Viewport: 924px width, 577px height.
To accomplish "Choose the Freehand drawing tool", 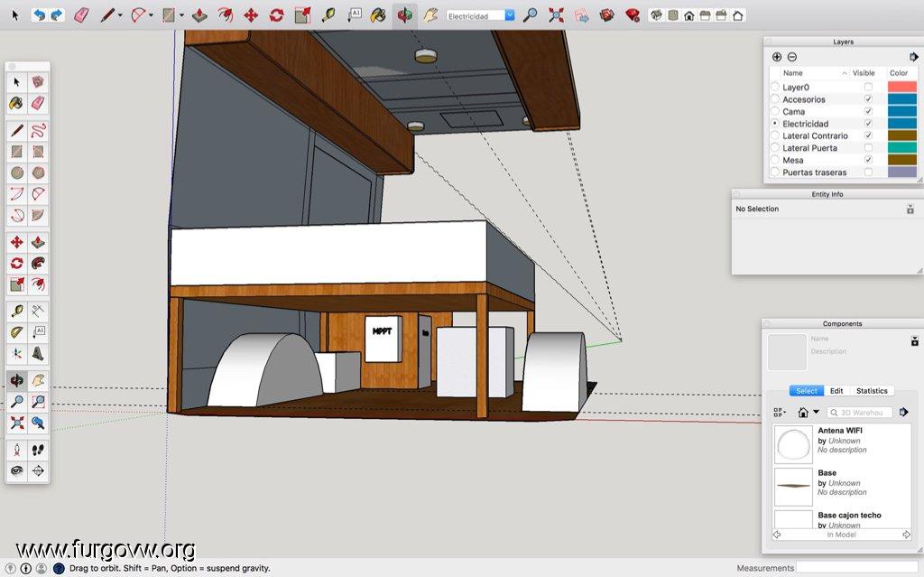I will pyautogui.click(x=38, y=130).
